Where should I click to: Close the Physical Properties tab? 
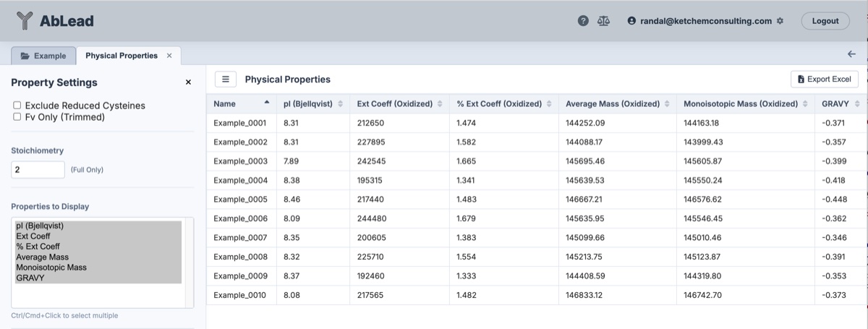pos(169,56)
